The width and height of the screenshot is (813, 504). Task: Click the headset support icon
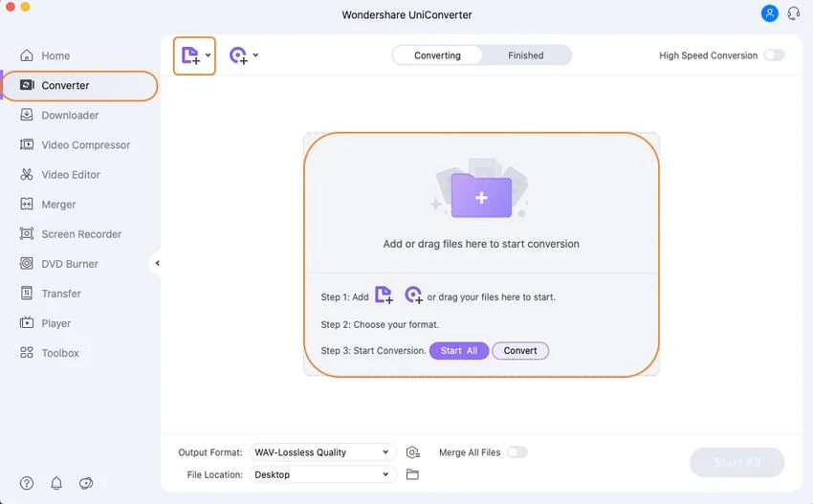(x=793, y=13)
